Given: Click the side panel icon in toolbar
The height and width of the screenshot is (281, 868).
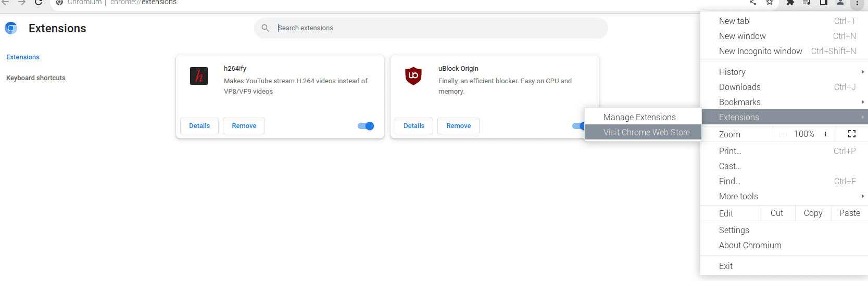Looking at the screenshot, I should point(823,3).
